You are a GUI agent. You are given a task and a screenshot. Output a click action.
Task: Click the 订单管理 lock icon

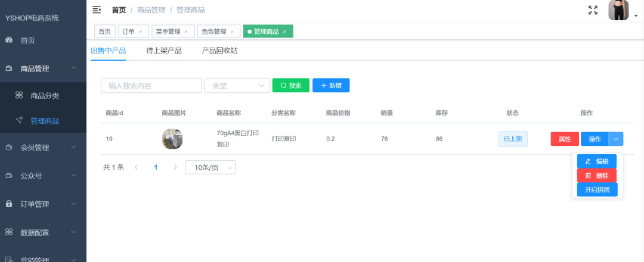coord(9,204)
